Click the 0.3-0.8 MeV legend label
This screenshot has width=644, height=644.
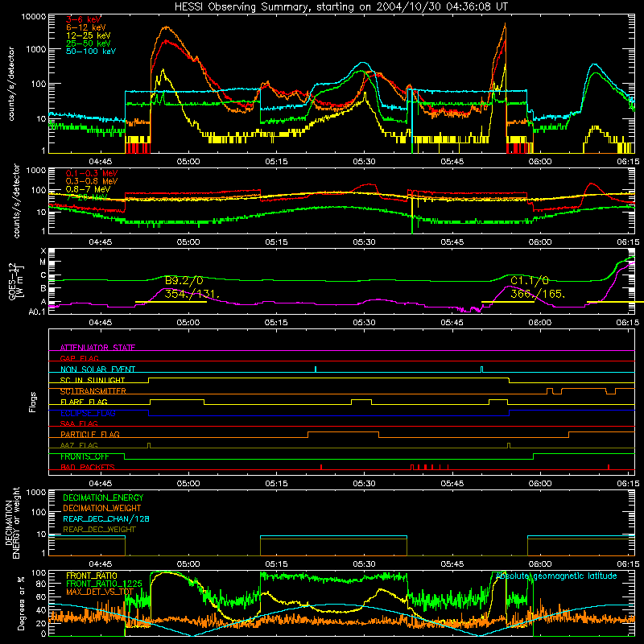[x=92, y=181]
